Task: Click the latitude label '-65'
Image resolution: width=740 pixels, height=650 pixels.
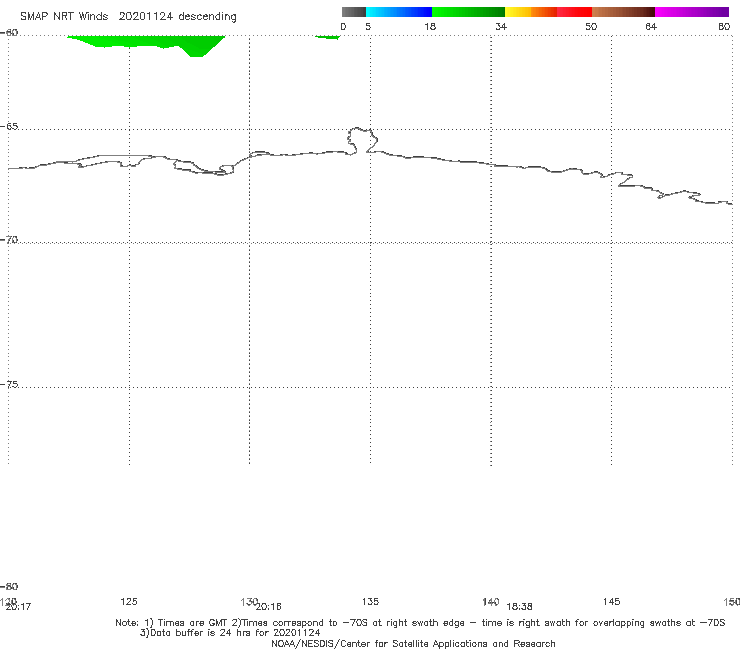Action: [9, 127]
